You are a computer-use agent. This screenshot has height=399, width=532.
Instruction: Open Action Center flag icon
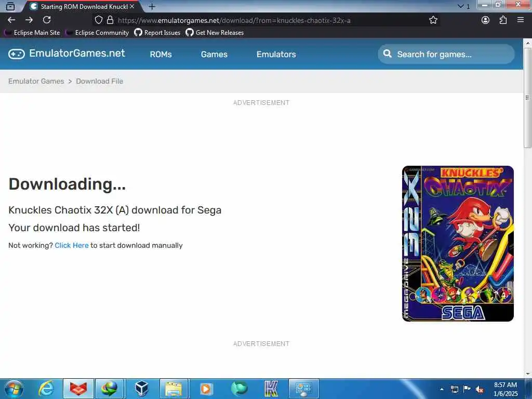click(467, 389)
